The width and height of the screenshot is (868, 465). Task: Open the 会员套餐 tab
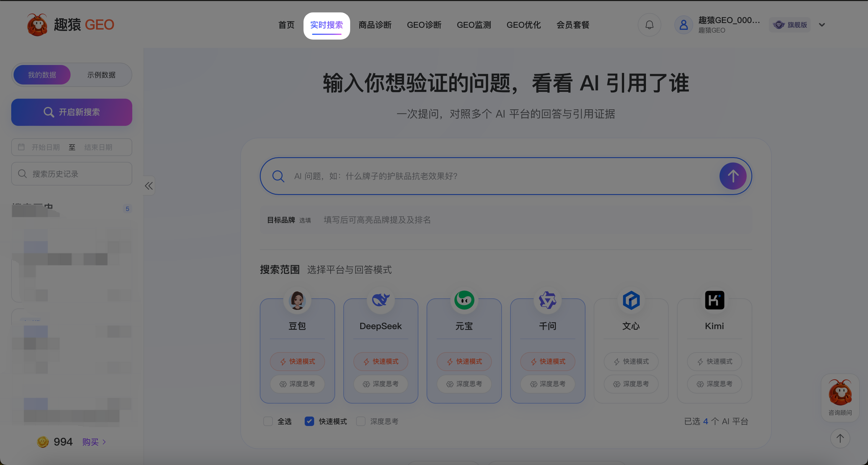click(x=573, y=25)
